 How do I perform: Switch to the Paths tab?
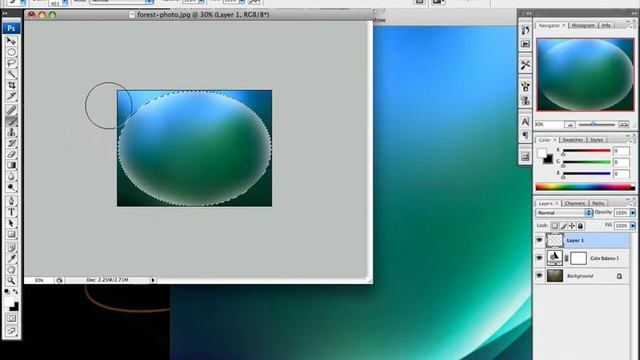pyautogui.click(x=598, y=203)
